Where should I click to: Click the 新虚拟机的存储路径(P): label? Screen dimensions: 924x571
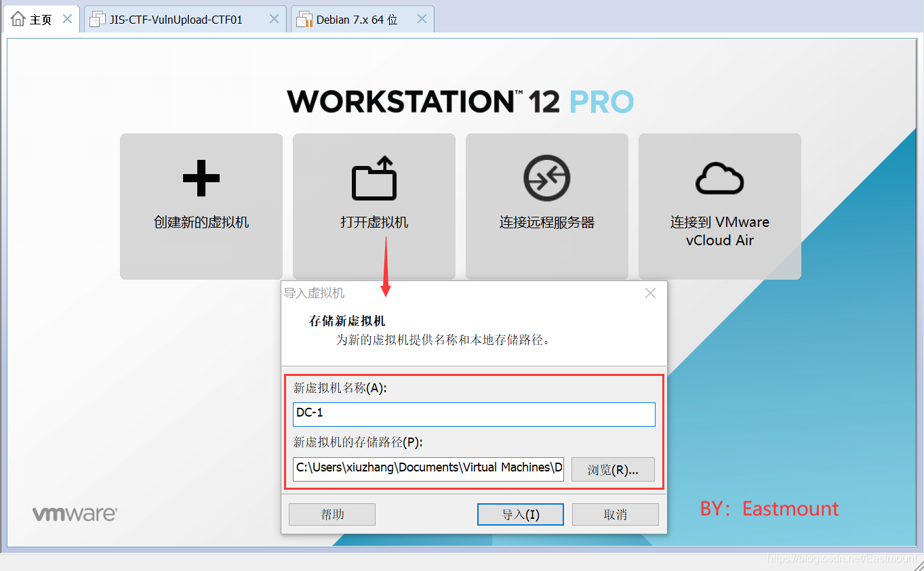pos(358,442)
